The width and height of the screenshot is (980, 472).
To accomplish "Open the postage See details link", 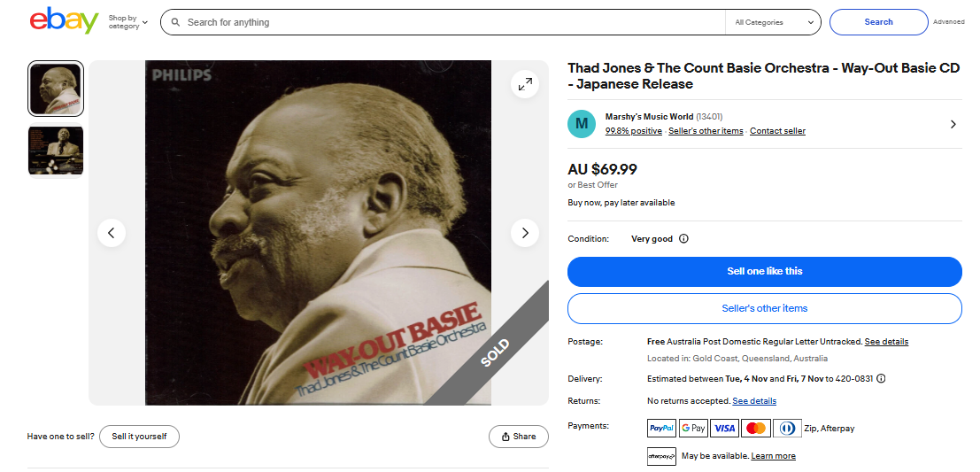I will pyautogui.click(x=886, y=342).
